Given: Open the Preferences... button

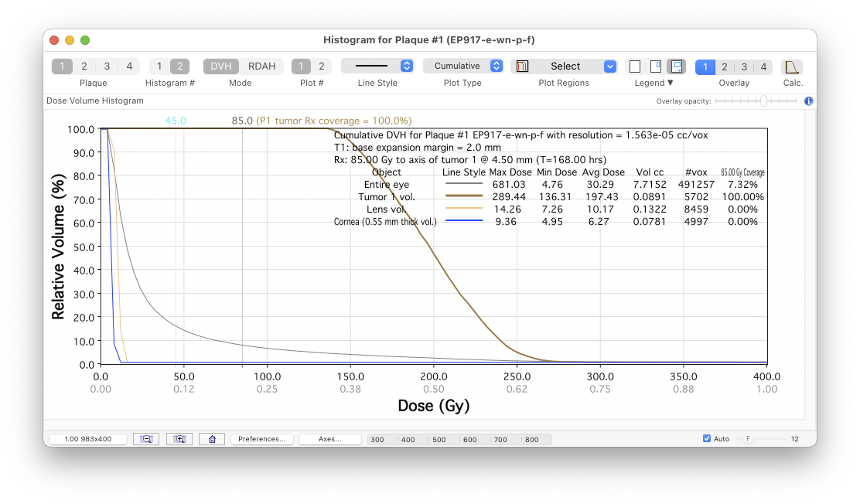Looking at the screenshot, I should (262, 439).
